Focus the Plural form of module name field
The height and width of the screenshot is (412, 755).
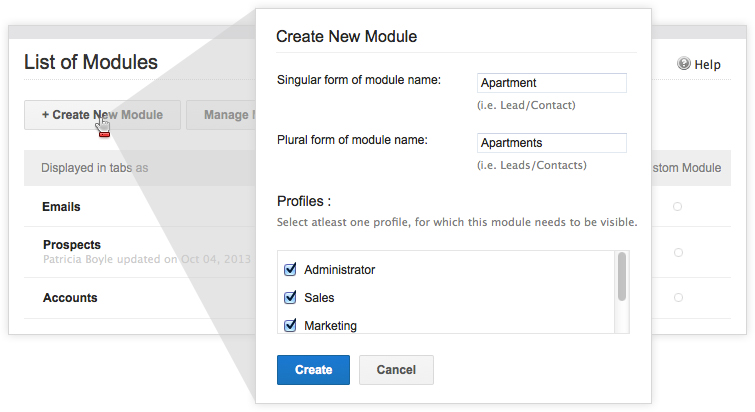tap(552, 143)
